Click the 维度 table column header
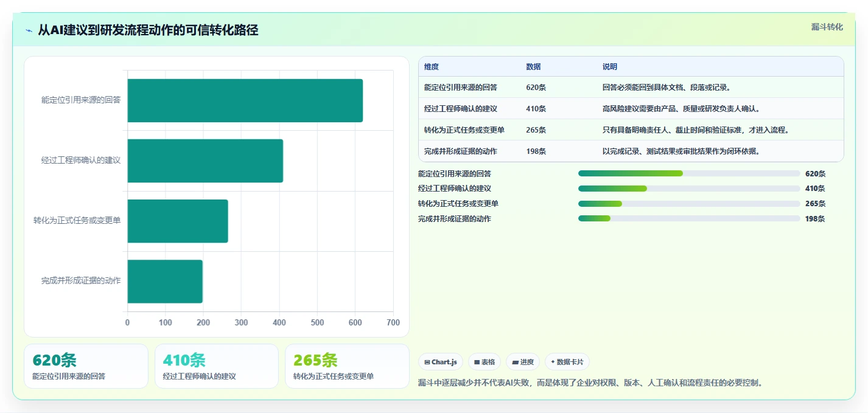Screen dimensions: 868x413 click(432, 67)
